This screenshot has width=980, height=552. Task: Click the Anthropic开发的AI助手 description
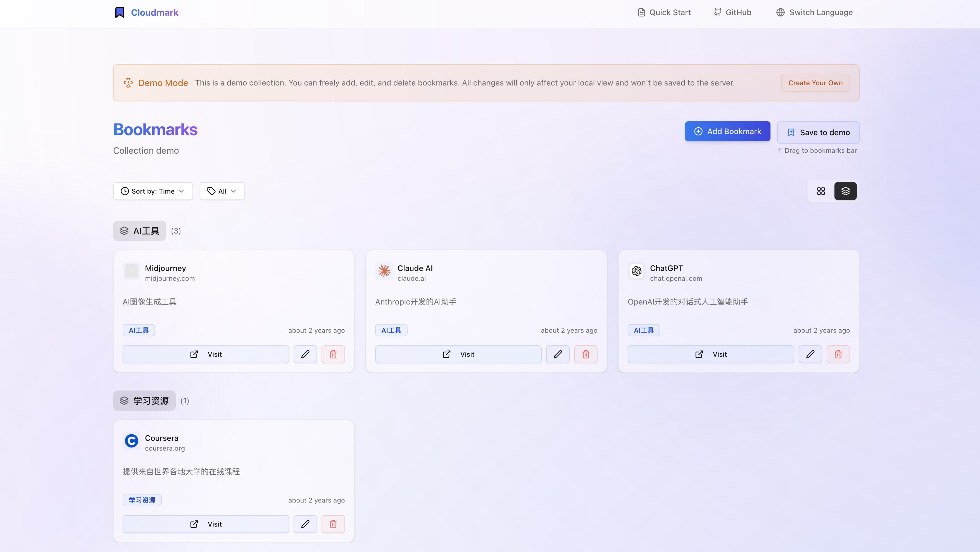pyautogui.click(x=416, y=302)
